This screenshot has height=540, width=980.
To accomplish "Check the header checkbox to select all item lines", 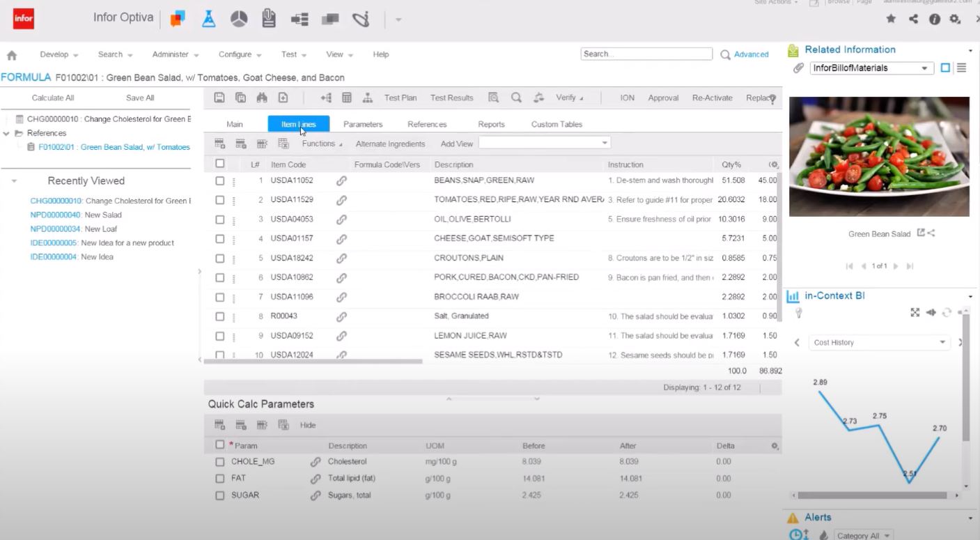I will pyautogui.click(x=219, y=164).
